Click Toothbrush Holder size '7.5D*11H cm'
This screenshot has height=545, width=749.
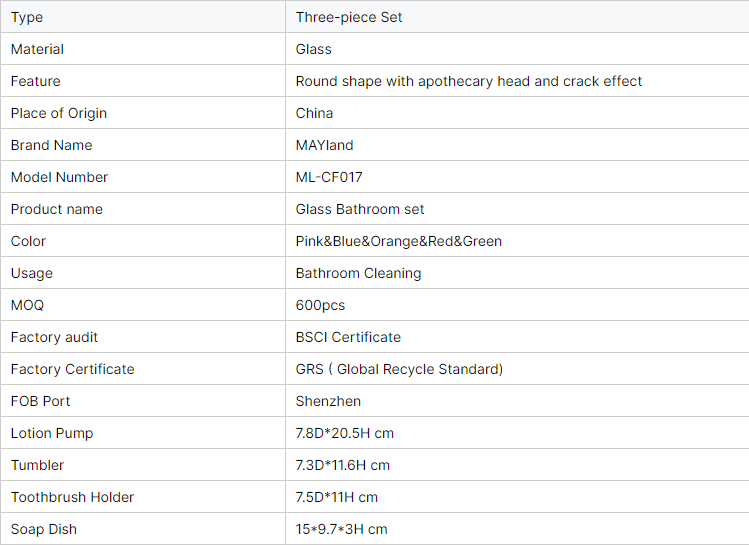point(337,497)
